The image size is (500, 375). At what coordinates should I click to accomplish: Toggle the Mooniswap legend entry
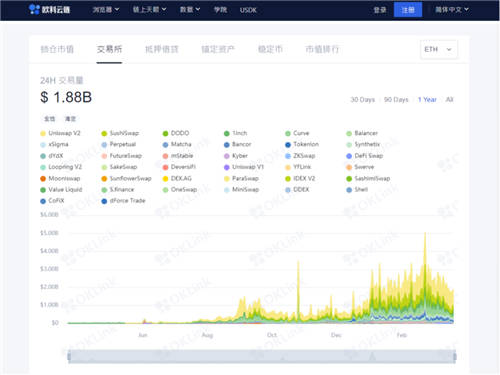pyautogui.click(x=60, y=178)
